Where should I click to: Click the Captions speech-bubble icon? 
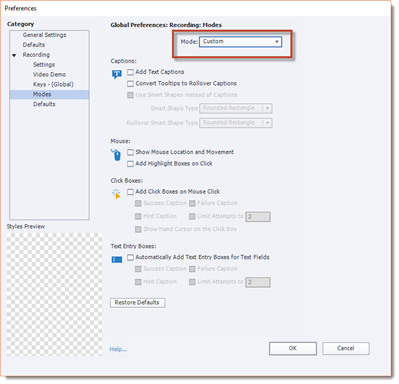[117, 74]
